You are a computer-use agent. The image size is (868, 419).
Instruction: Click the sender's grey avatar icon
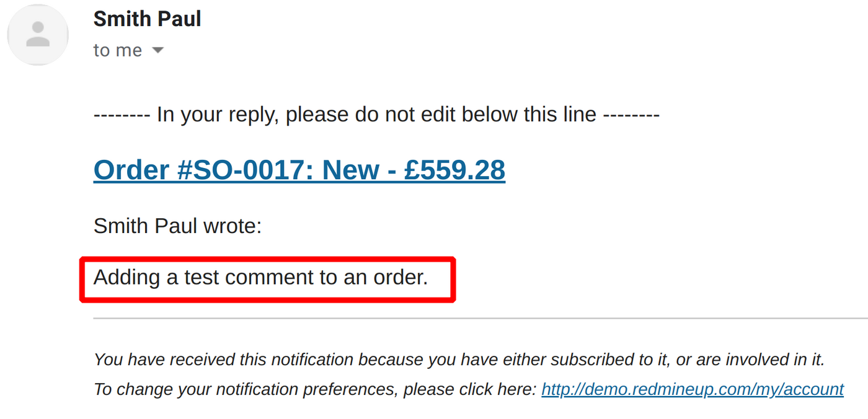pyautogui.click(x=37, y=34)
